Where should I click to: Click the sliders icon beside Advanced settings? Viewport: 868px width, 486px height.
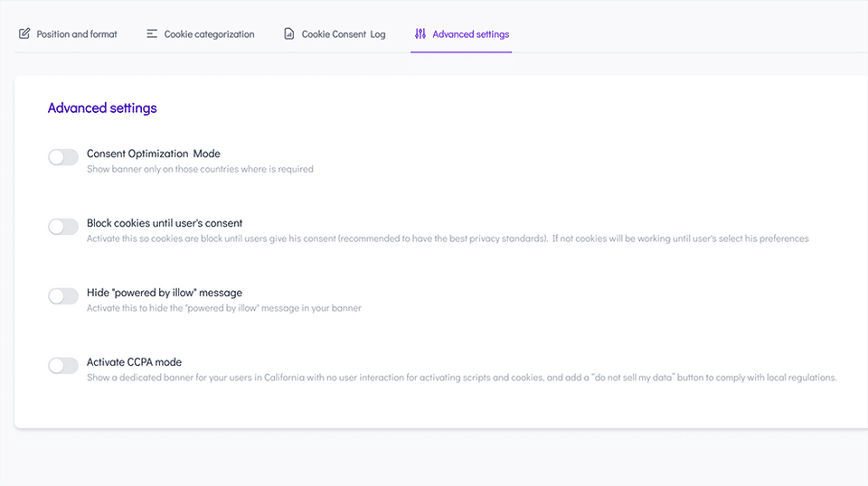pyautogui.click(x=420, y=34)
